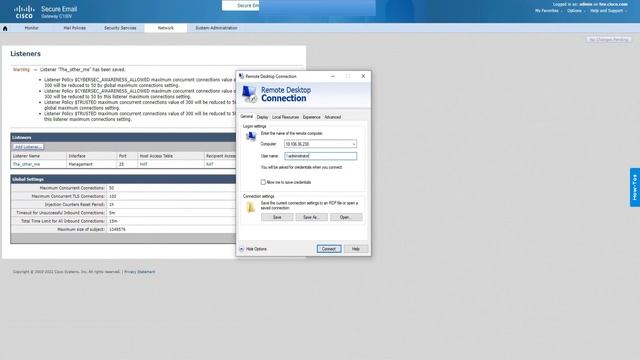Click the Connect button

pos(329,249)
